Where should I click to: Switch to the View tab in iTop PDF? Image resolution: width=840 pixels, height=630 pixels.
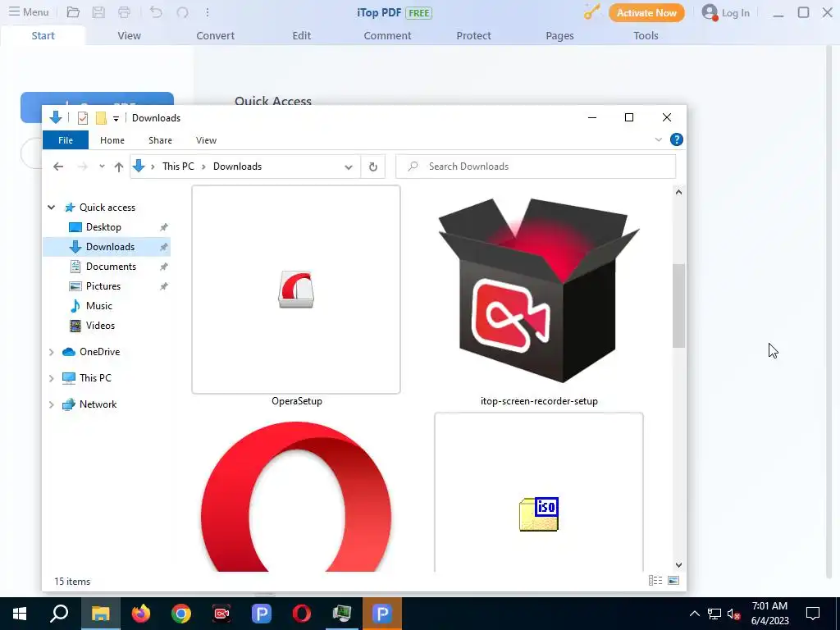(x=129, y=35)
